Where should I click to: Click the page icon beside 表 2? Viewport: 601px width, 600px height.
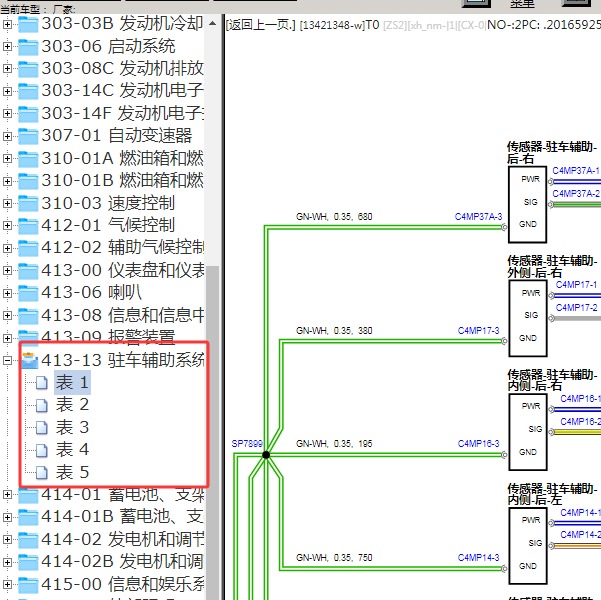coord(42,405)
